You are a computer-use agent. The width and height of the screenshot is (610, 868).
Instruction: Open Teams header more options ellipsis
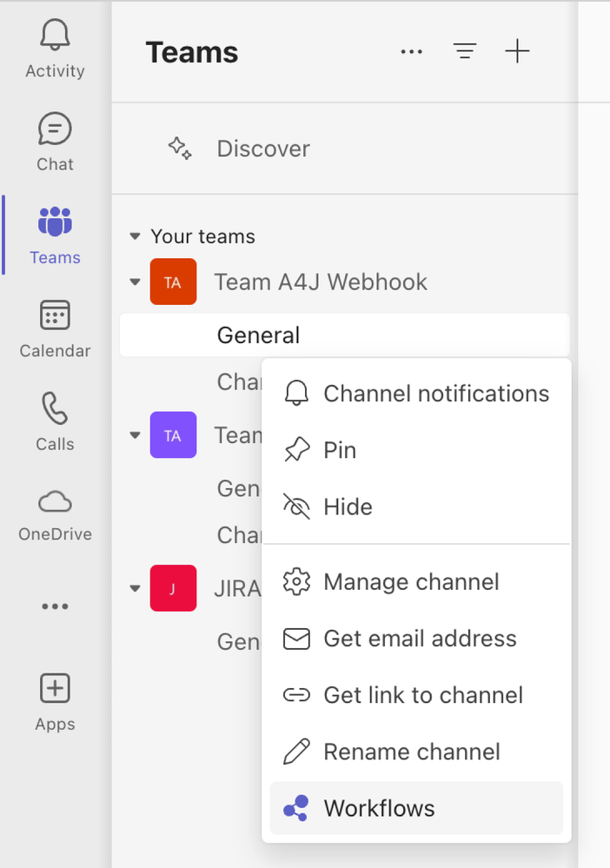[x=411, y=51]
